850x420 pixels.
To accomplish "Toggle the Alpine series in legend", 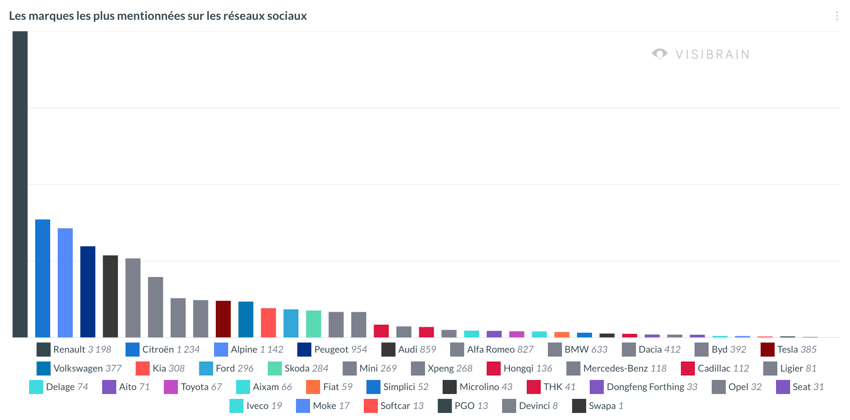I will (248, 350).
